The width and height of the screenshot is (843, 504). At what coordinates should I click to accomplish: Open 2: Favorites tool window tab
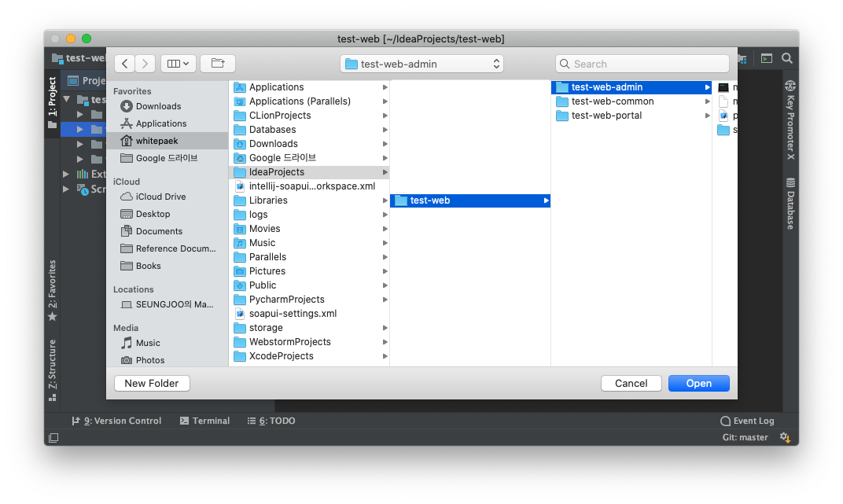pos(52,290)
